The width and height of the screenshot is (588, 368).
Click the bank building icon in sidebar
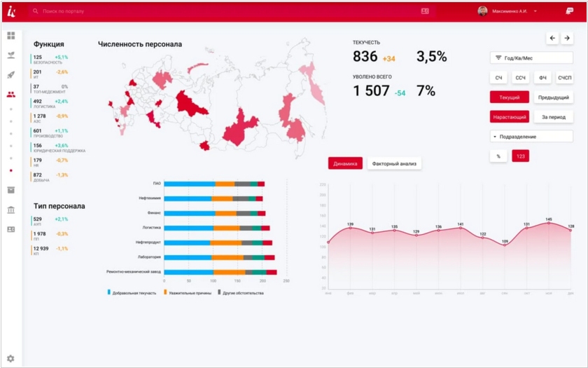click(10, 210)
